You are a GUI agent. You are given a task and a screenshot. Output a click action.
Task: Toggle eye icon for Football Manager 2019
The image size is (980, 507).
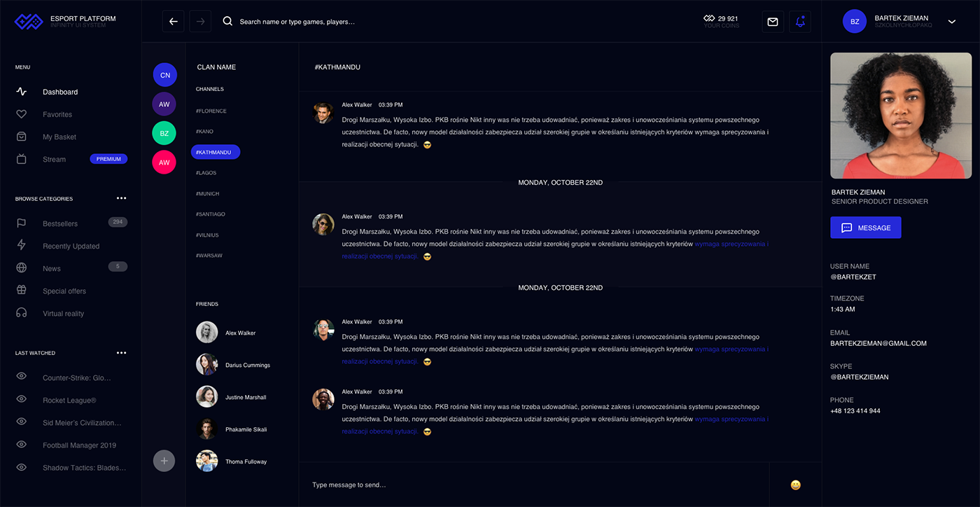22,444
